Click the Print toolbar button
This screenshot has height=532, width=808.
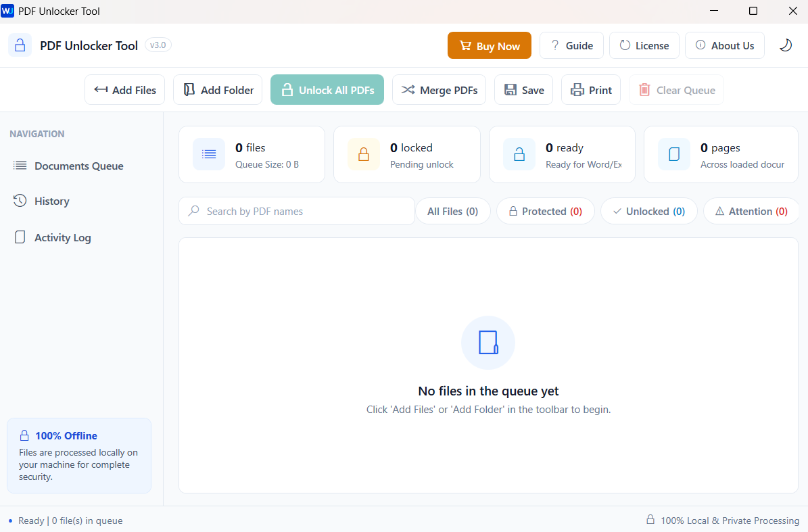[591, 90]
